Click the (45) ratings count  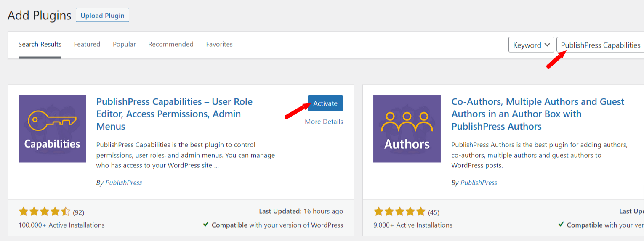434,212
